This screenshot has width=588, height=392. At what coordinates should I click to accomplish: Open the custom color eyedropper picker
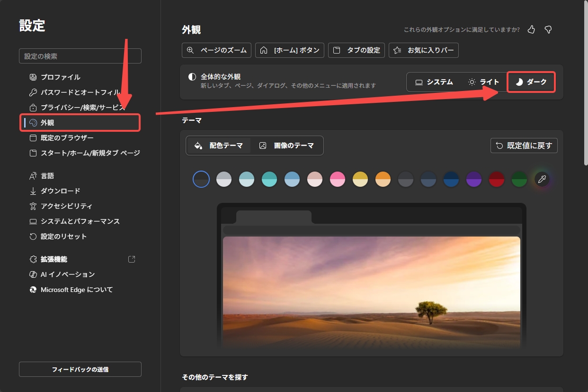coord(542,179)
